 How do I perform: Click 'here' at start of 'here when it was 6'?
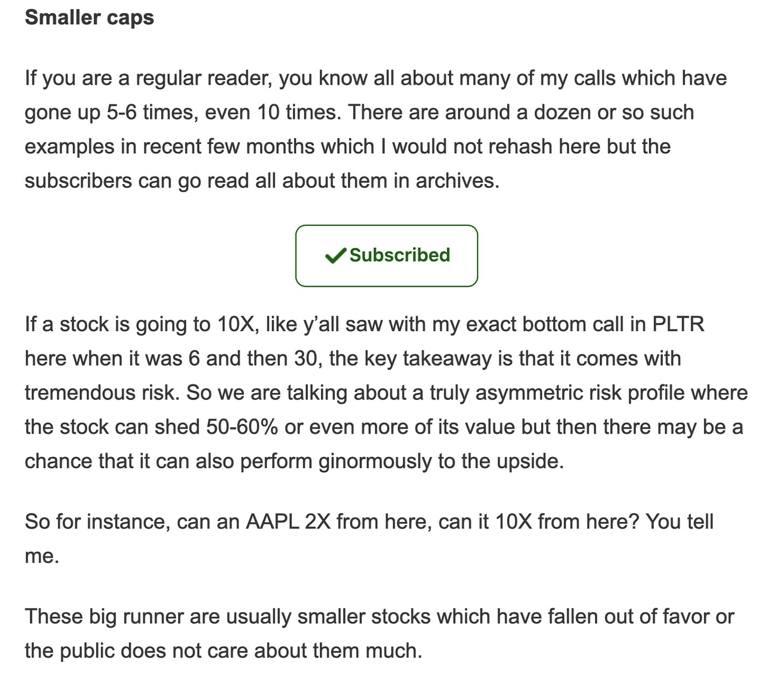click(46, 359)
